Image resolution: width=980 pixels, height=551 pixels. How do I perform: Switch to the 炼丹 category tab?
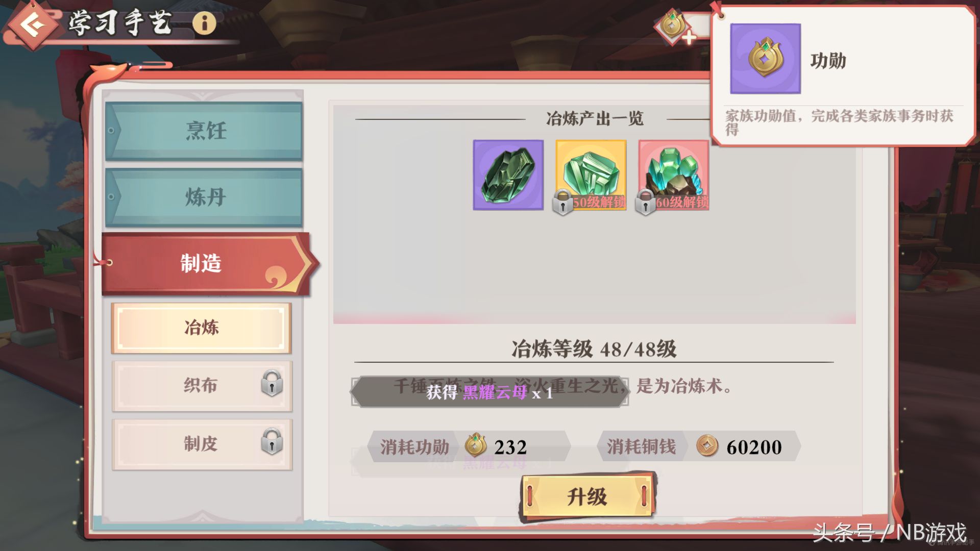tap(204, 197)
